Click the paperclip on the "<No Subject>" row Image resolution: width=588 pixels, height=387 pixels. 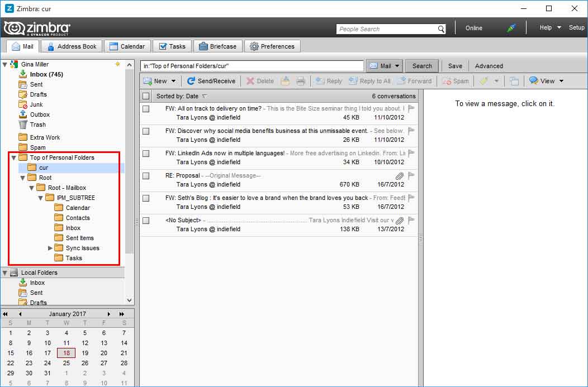(x=400, y=221)
